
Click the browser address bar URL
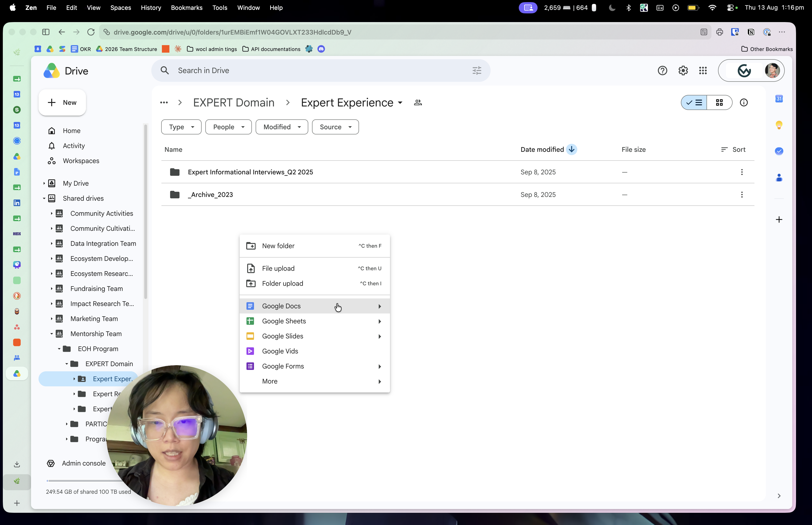(x=232, y=32)
